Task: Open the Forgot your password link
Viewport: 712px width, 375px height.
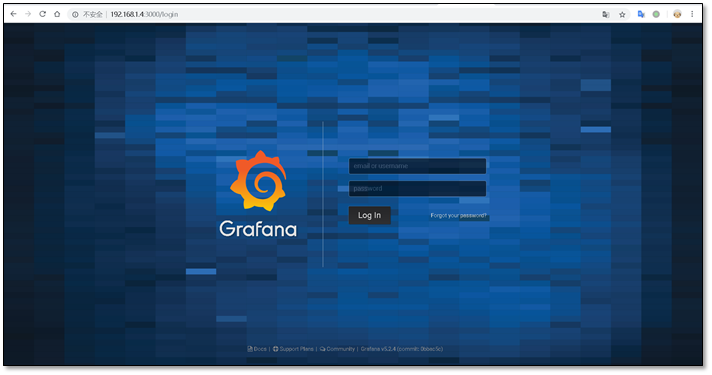Action: click(x=459, y=215)
